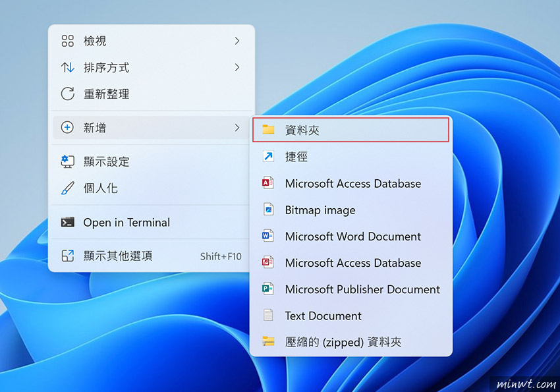Open 顯示設定 display settings

coord(152,161)
